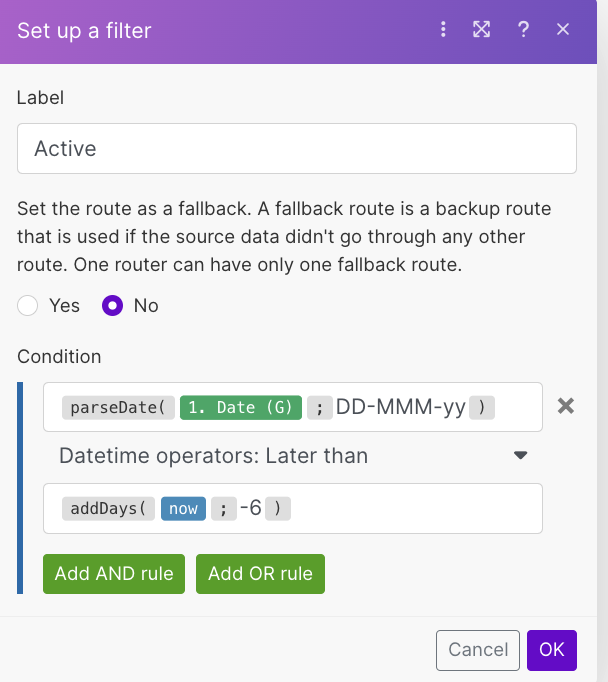The height and width of the screenshot is (682, 608).
Task: Click the Label input field
Action: pyautogui.click(x=296, y=149)
